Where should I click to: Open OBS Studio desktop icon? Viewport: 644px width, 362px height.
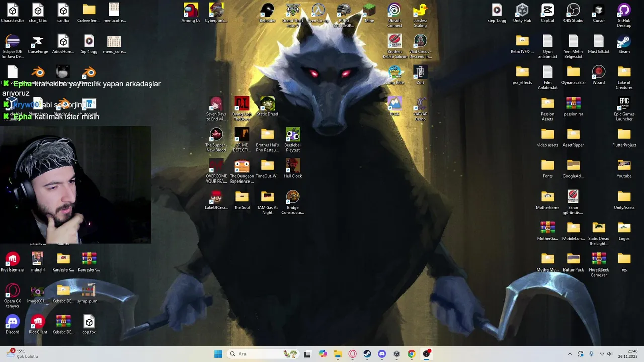[573, 13]
